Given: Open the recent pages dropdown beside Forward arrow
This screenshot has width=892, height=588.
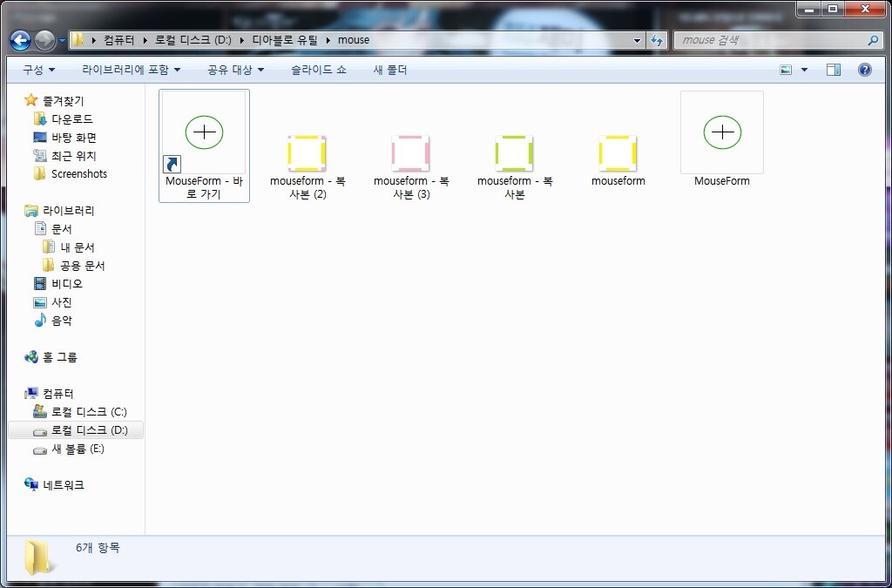Looking at the screenshot, I should click(x=62, y=41).
